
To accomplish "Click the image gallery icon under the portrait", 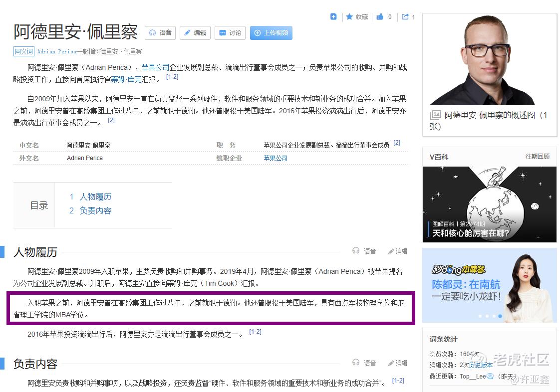I will pyautogui.click(x=435, y=115).
